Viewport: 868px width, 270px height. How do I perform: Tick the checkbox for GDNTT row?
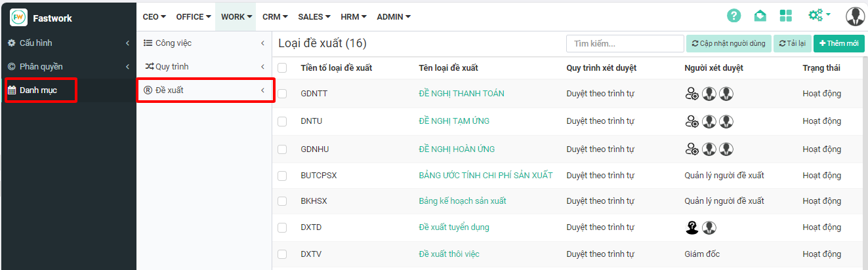282,94
